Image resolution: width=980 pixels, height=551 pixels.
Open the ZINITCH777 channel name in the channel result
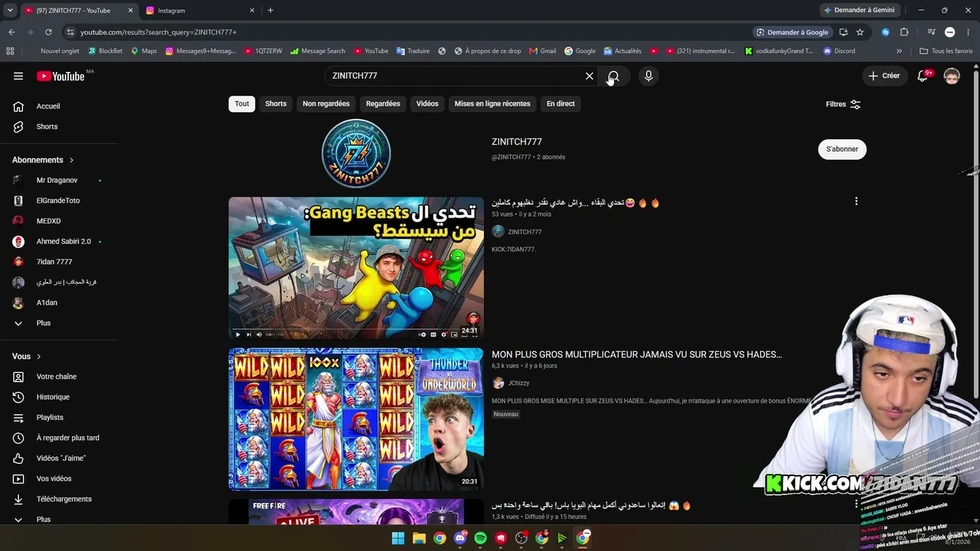(x=517, y=142)
